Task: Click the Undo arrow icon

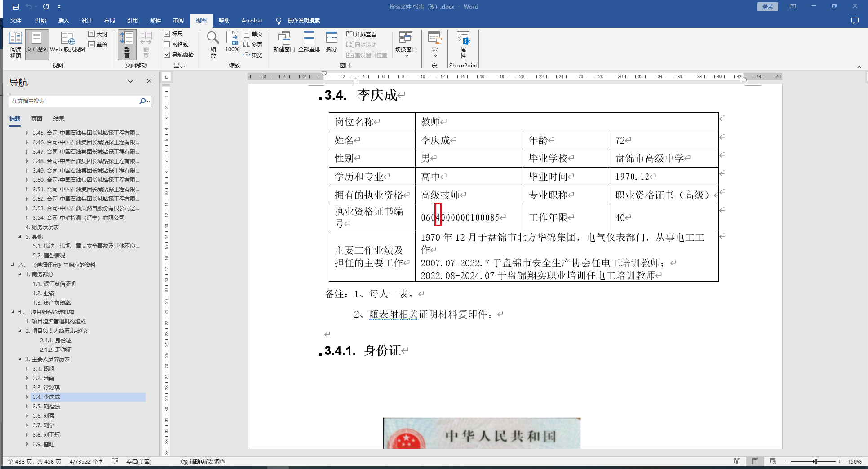Action: tap(29, 7)
